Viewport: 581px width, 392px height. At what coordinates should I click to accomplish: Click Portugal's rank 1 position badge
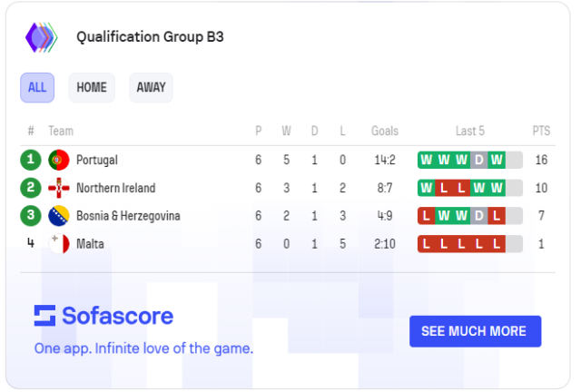pyautogui.click(x=31, y=160)
